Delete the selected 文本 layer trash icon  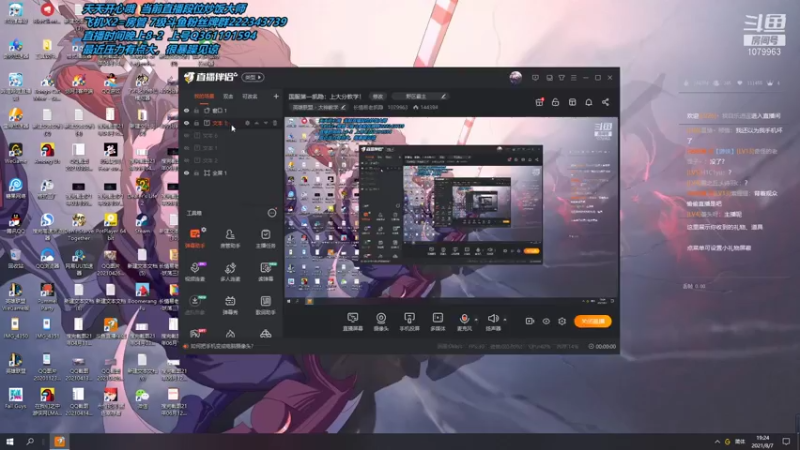click(275, 123)
